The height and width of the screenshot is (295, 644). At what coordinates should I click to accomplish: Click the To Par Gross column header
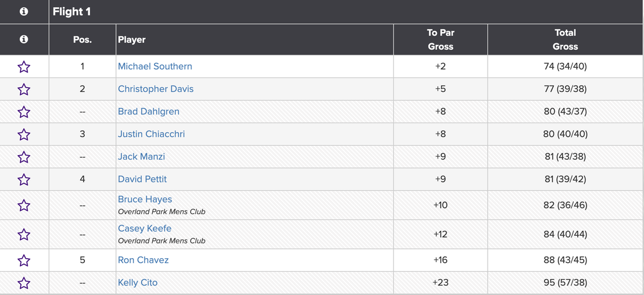(440, 40)
